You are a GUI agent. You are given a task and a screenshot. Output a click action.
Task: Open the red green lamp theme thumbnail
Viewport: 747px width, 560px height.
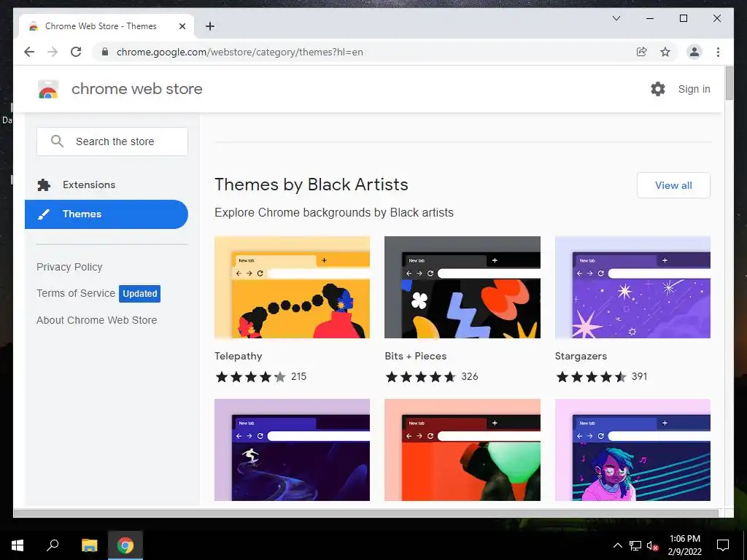(x=462, y=450)
